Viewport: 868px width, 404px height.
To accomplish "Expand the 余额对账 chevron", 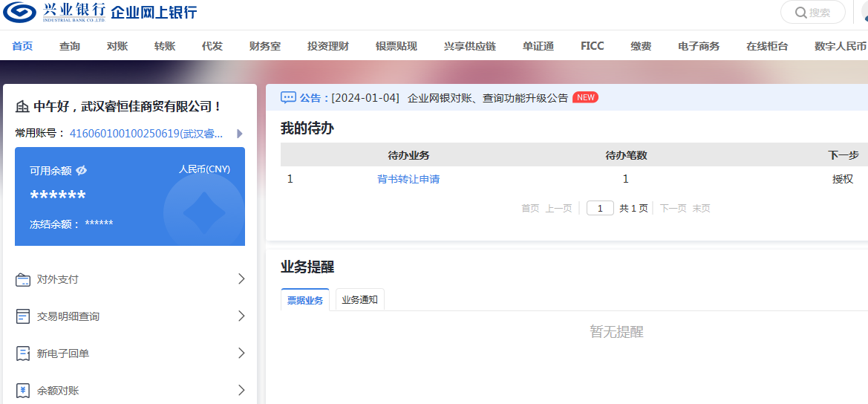I will (241, 390).
